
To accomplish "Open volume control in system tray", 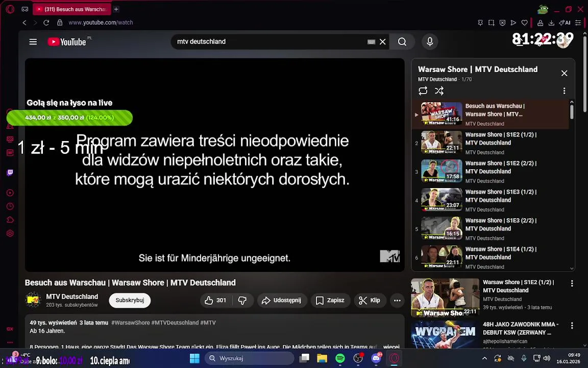I will (x=547, y=358).
